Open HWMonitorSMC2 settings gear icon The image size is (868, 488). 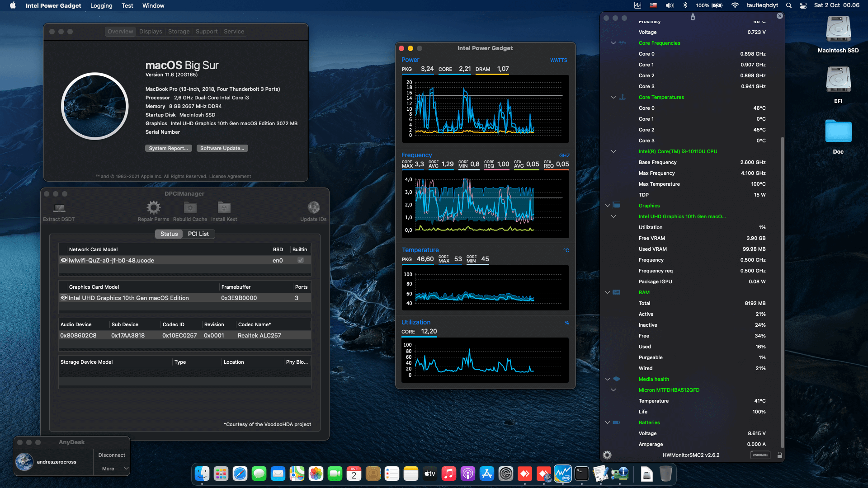(607, 455)
